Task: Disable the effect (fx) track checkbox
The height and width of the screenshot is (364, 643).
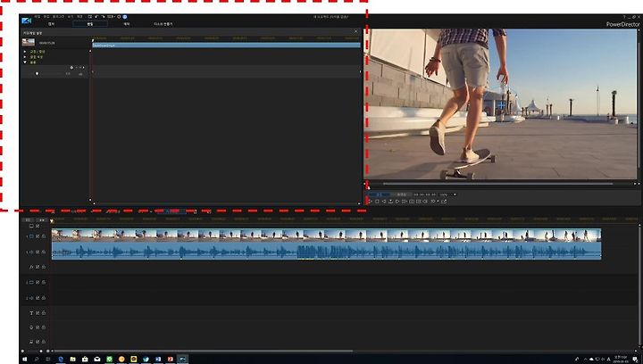Action: [x=38, y=267]
